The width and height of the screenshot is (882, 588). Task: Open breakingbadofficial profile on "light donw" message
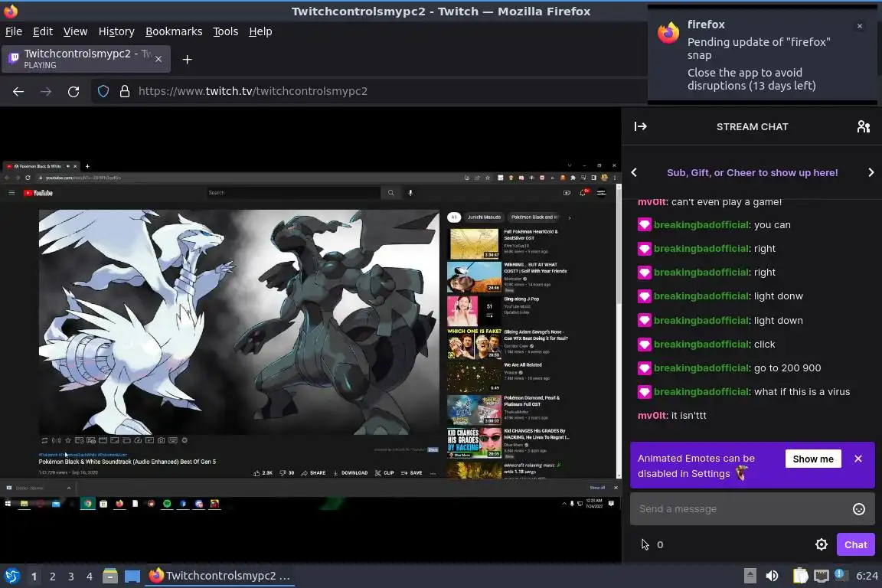click(x=701, y=296)
